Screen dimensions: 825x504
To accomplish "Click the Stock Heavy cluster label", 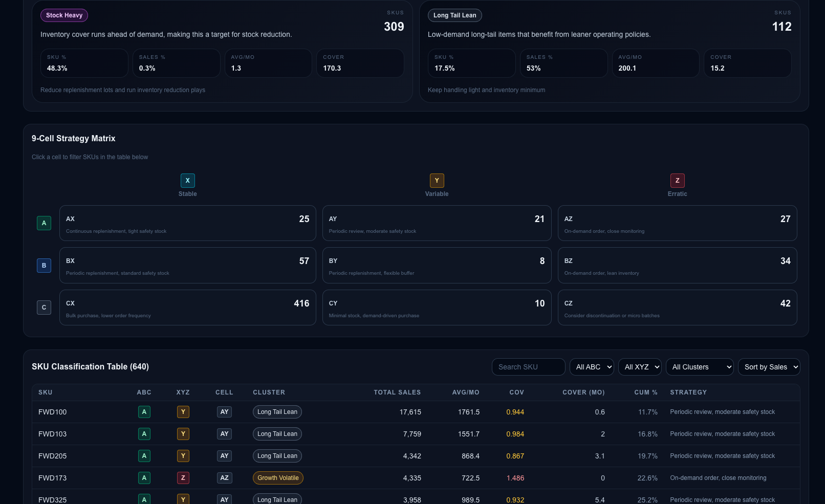I will click(x=64, y=15).
